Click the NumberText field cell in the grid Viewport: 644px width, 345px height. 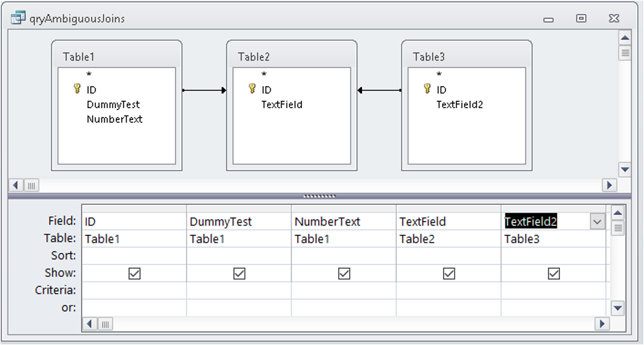(344, 222)
